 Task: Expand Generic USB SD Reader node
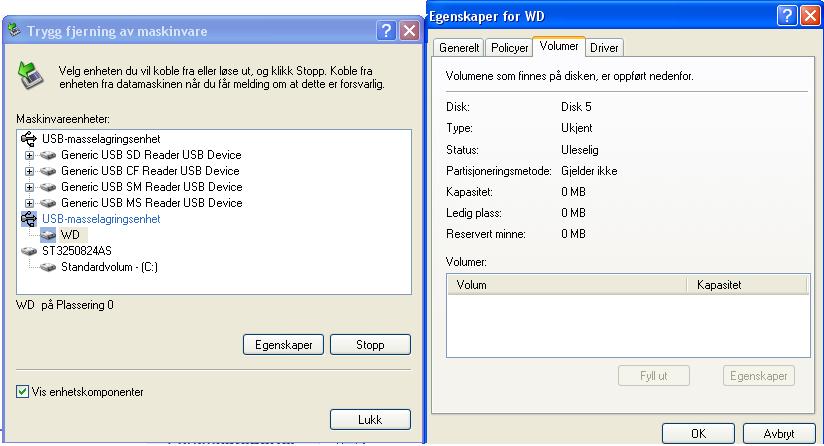click(29, 155)
